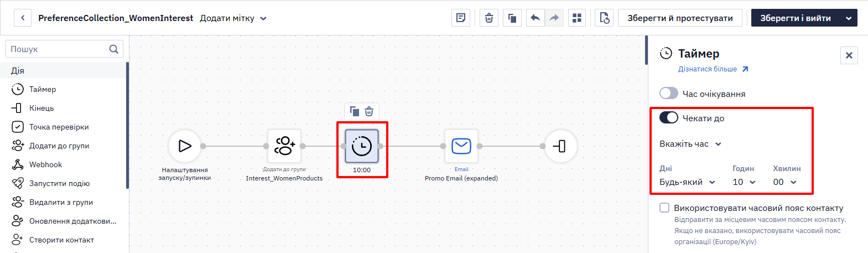Viewport: 868px width, 253px height.
Task: Undo the last action
Action: coord(535,18)
